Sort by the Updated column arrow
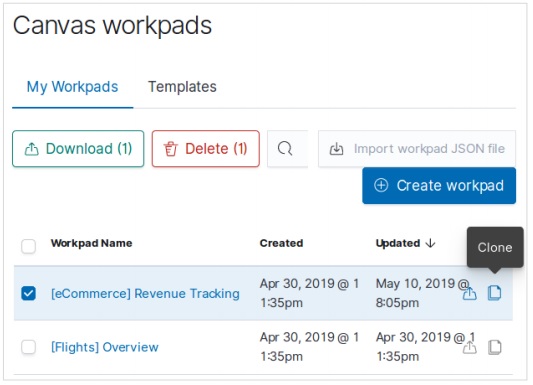533x385 pixels. [x=430, y=243]
